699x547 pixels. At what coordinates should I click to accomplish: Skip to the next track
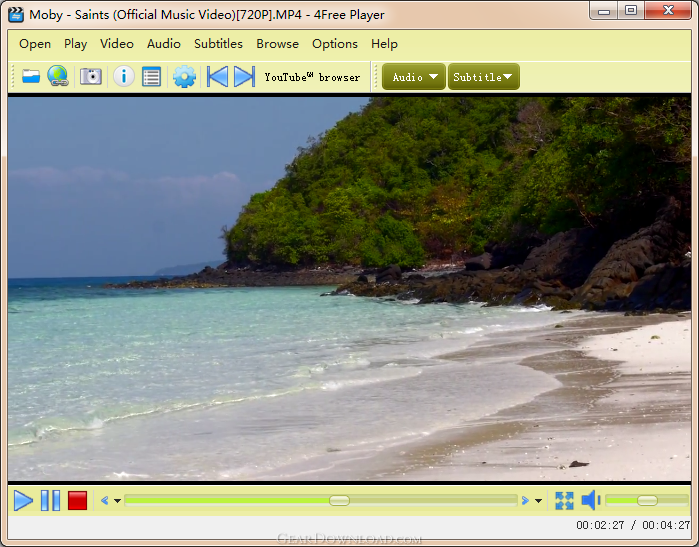point(245,77)
